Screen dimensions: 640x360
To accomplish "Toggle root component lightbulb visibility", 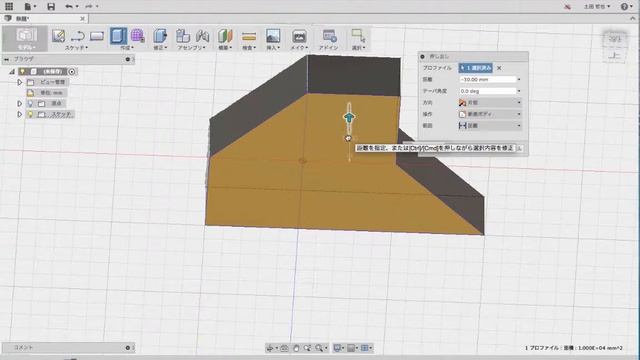I will click(x=22, y=71).
